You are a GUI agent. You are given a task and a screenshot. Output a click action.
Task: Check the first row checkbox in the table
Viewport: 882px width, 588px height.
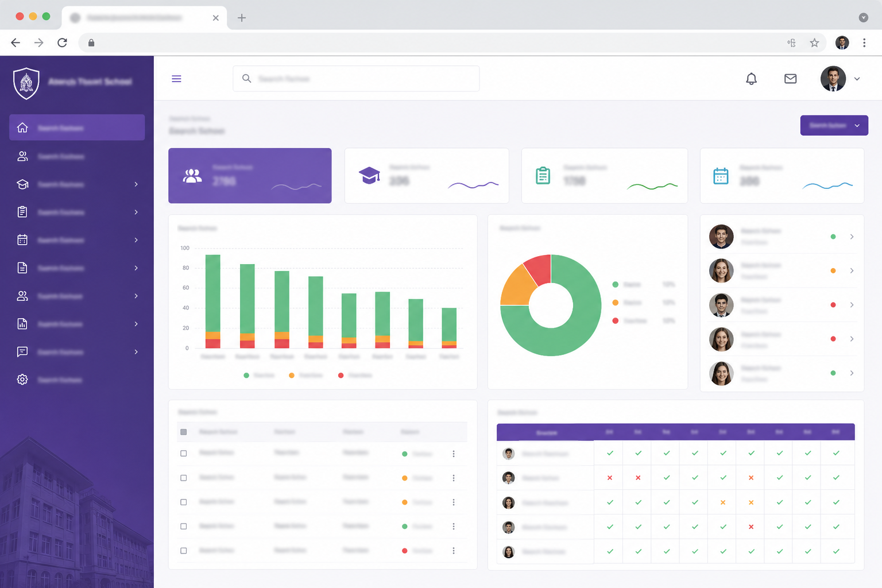pos(184,454)
